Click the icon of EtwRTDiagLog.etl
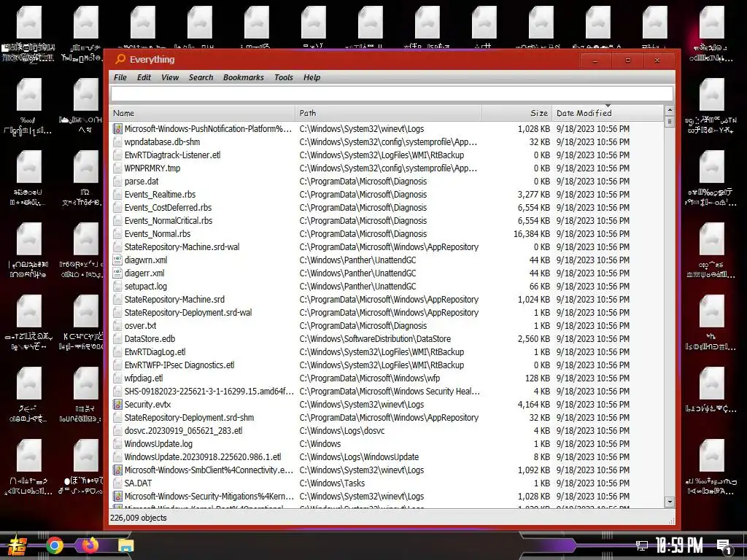Viewport: 747px width, 560px height. point(117,352)
